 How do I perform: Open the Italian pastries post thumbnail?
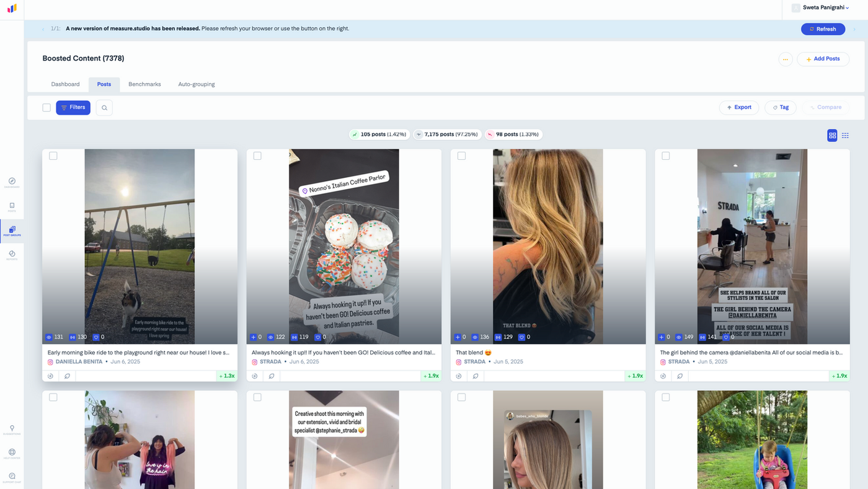pyautogui.click(x=343, y=246)
